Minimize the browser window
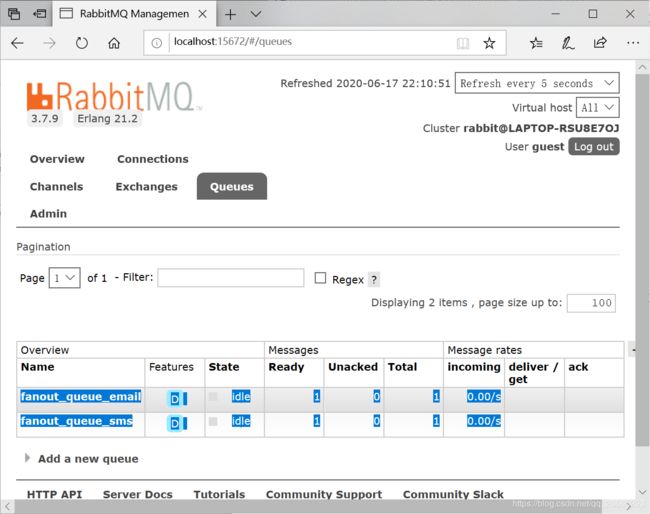The height and width of the screenshot is (514, 650). [x=555, y=14]
